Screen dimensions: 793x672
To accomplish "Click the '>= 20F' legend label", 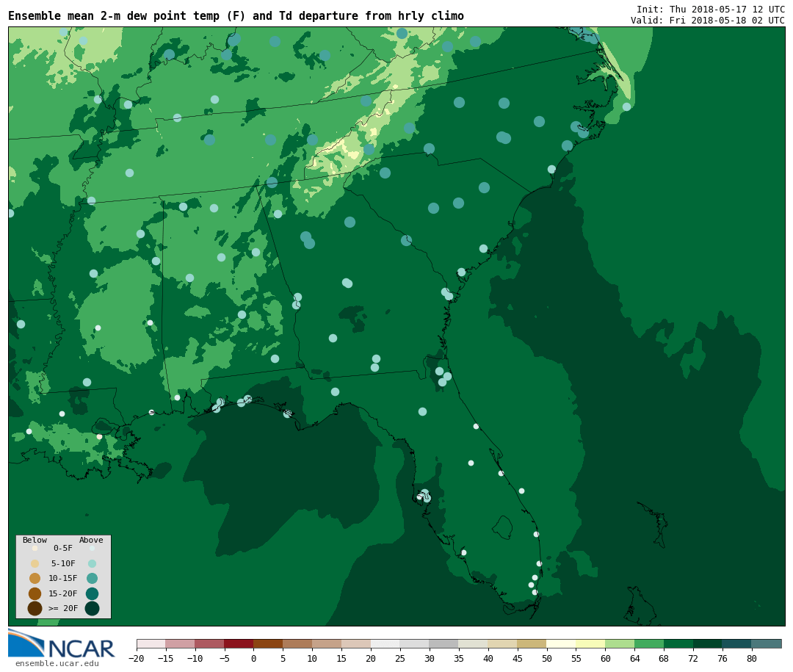I will click(x=63, y=608).
